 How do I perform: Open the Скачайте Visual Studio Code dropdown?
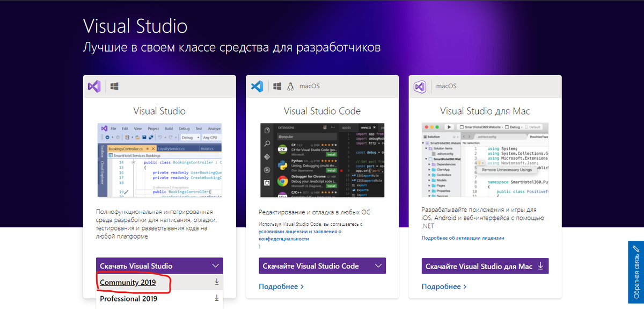(323, 266)
